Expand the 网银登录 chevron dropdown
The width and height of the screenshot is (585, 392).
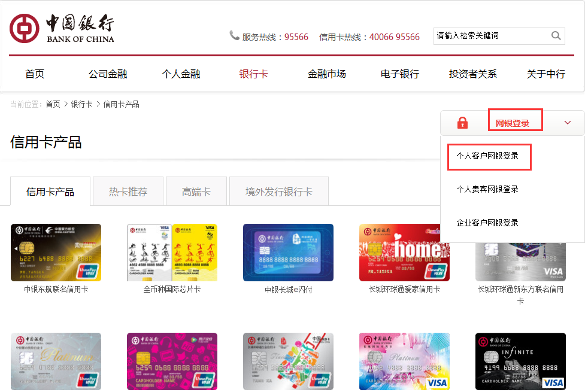pyautogui.click(x=566, y=122)
